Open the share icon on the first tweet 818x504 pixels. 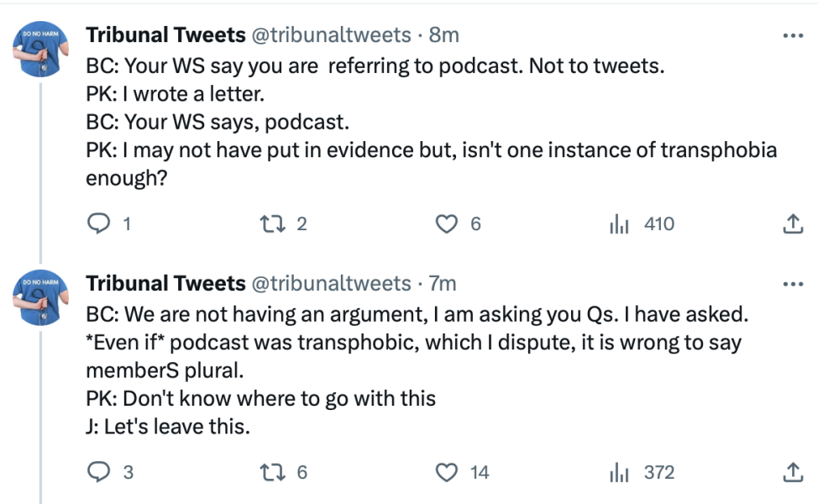pos(791,223)
